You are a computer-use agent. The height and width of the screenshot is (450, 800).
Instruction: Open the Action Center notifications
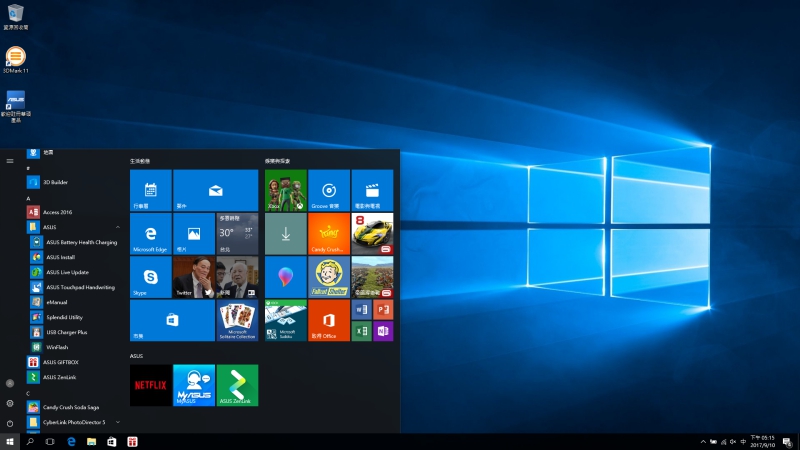788,442
